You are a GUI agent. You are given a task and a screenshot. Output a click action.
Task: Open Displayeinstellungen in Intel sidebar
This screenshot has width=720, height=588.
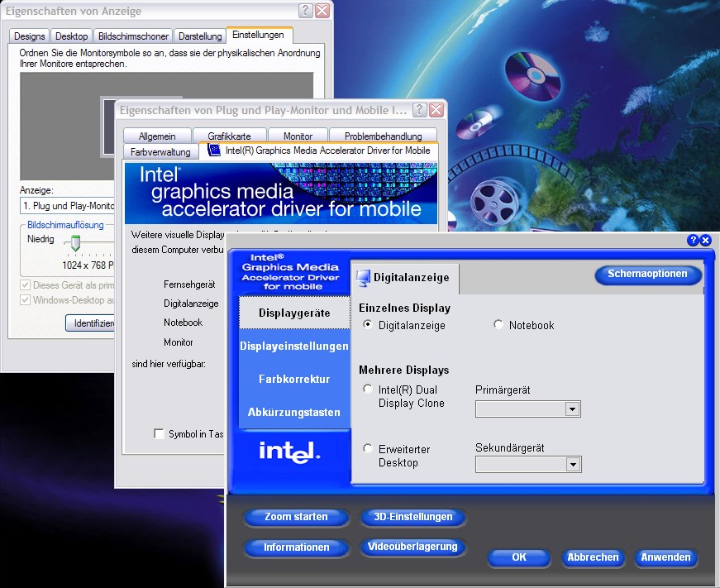pos(294,346)
